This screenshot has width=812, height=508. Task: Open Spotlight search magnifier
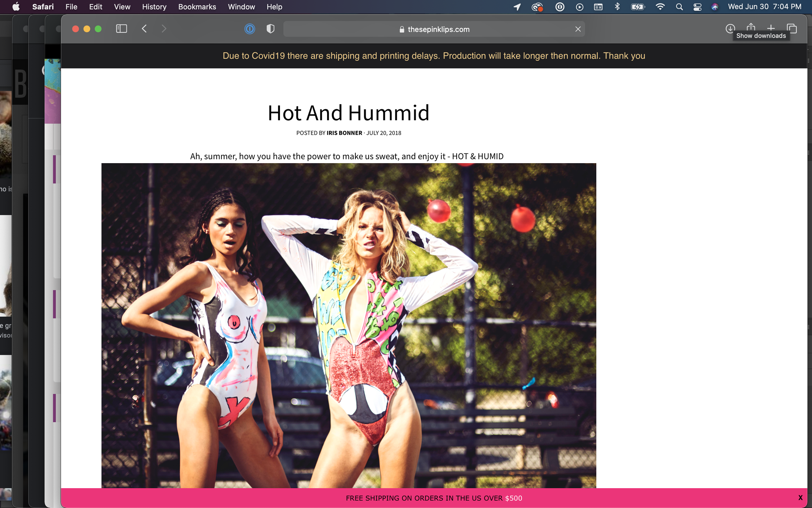[x=679, y=7]
